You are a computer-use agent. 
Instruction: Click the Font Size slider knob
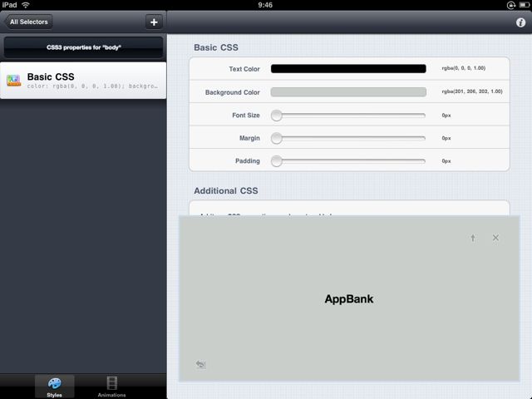click(x=277, y=116)
